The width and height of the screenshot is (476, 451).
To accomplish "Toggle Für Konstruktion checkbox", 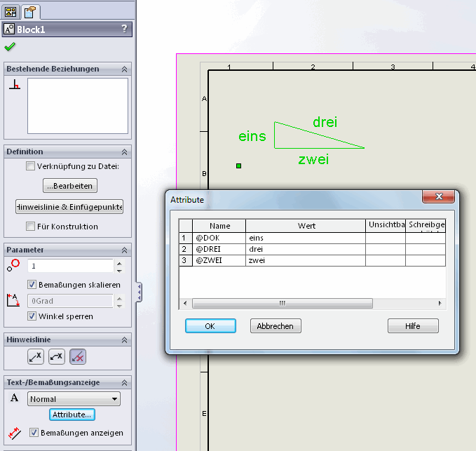I will point(30,227).
